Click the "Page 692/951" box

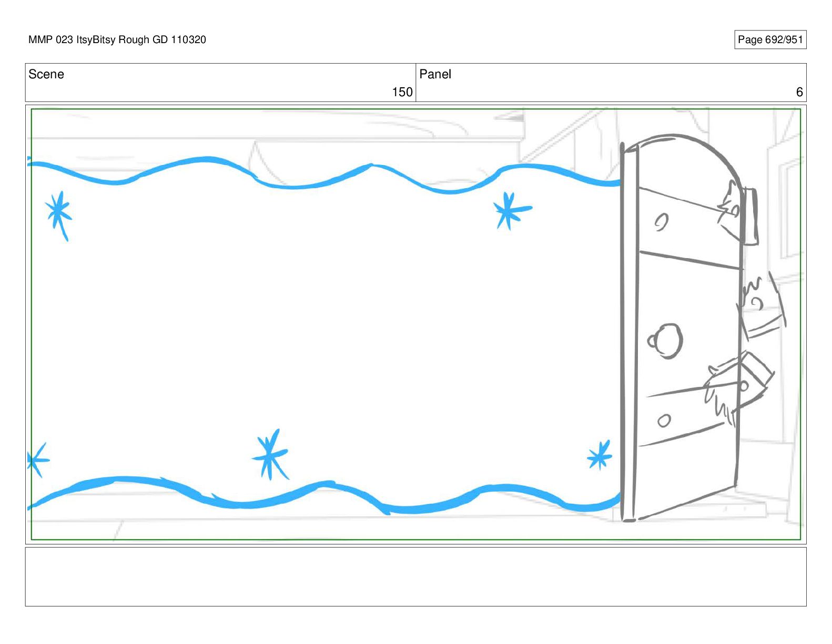point(770,39)
